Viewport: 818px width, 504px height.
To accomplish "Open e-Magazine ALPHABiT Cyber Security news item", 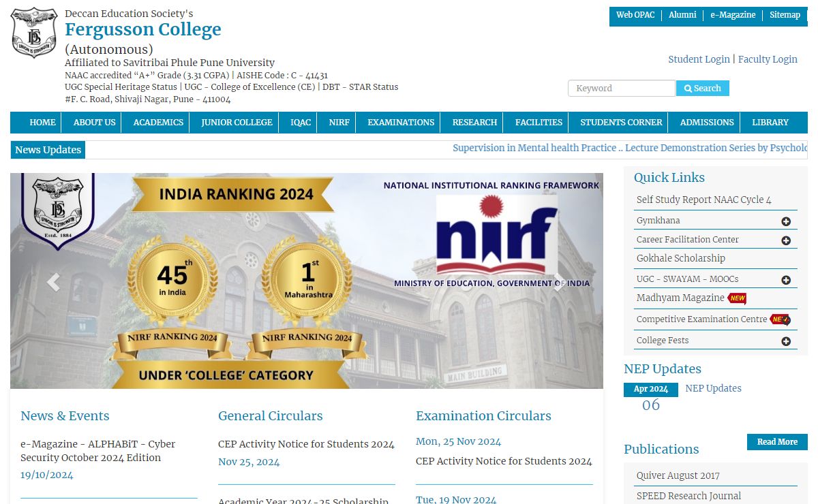I will (97, 451).
